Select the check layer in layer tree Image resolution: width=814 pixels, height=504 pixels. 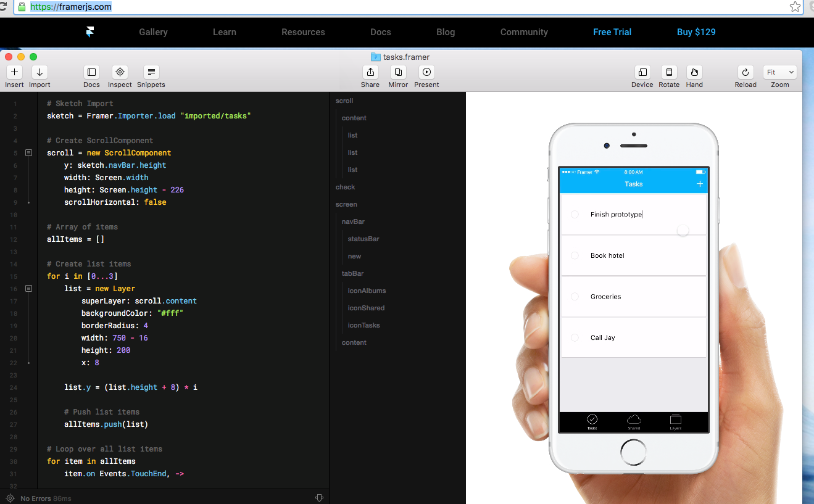(x=346, y=187)
